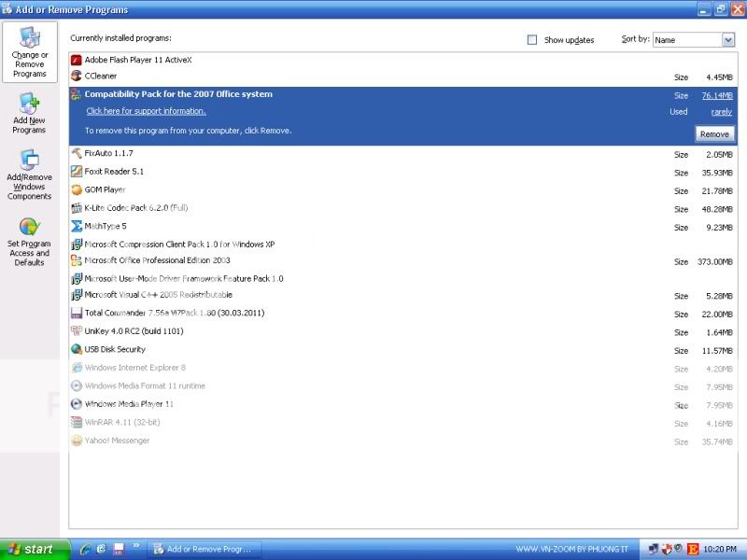The height and width of the screenshot is (560, 747).
Task: Select Microsoft Office Professional Edition 2003 text
Action: point(157,260)
